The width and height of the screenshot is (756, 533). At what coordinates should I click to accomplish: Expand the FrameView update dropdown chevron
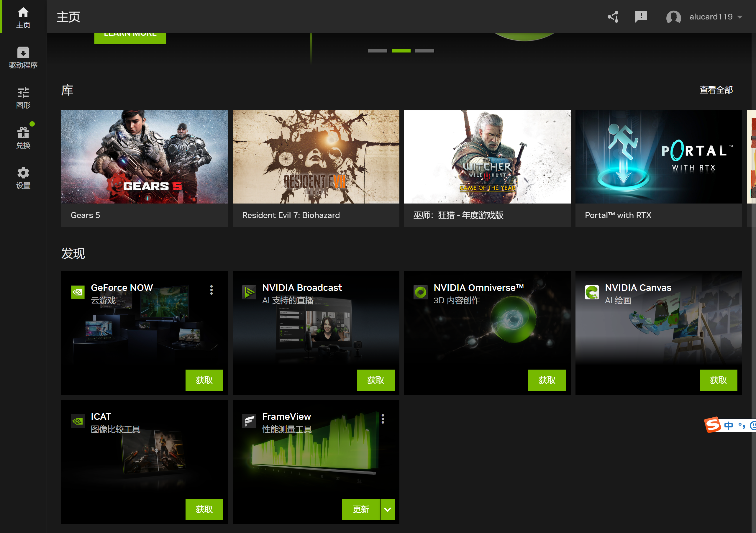388,509
